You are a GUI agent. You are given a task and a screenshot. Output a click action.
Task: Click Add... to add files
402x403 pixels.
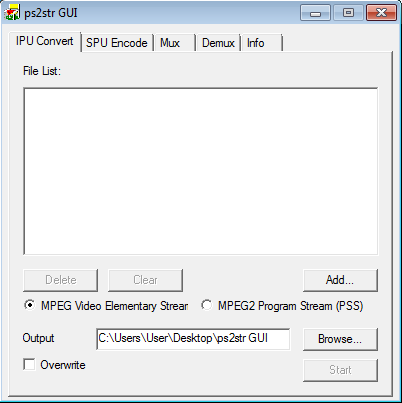pyautogui.click(x=340, y=280)
